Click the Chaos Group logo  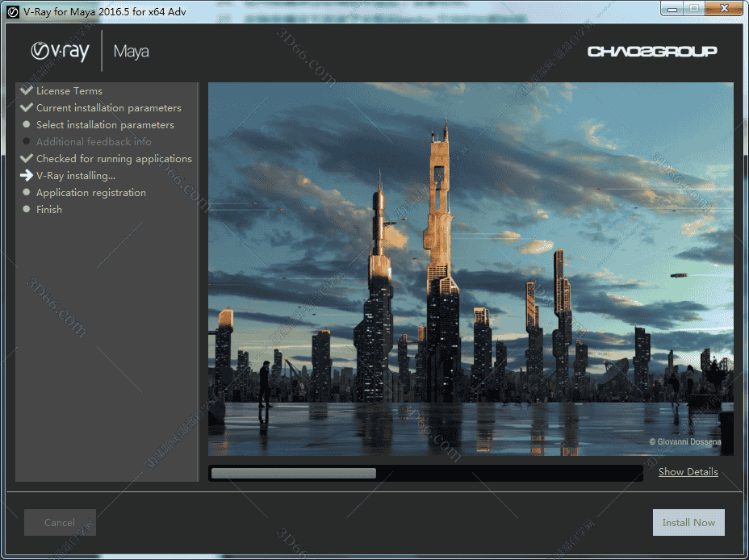652,52
